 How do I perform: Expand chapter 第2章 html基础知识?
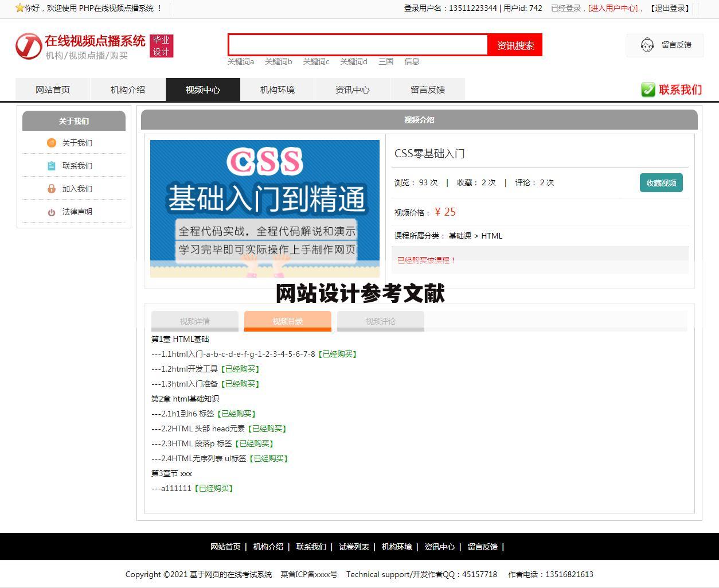click(185, 399)
